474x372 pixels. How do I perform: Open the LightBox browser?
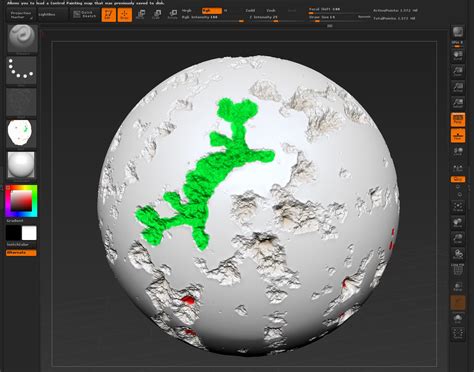tap(53, 15)
